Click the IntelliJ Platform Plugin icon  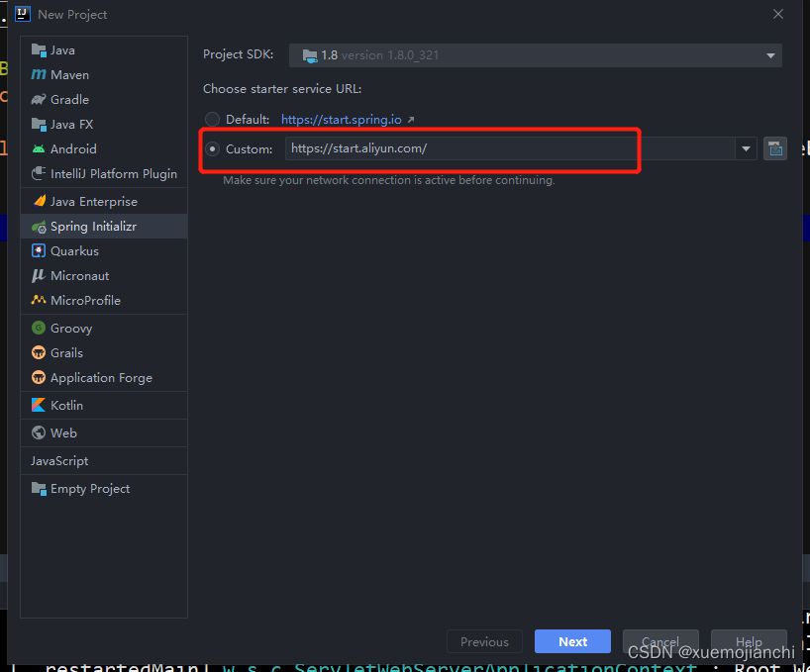click(39, 173)
